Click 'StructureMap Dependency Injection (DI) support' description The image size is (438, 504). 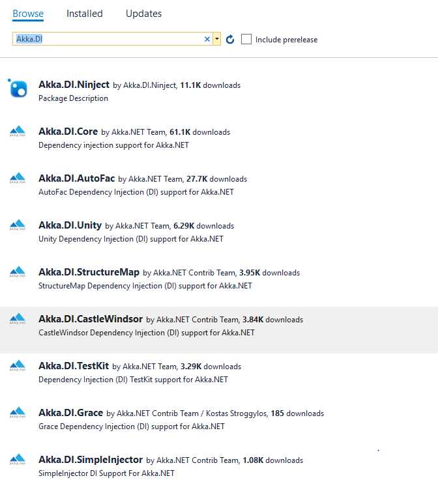click(x=145, y=286)
